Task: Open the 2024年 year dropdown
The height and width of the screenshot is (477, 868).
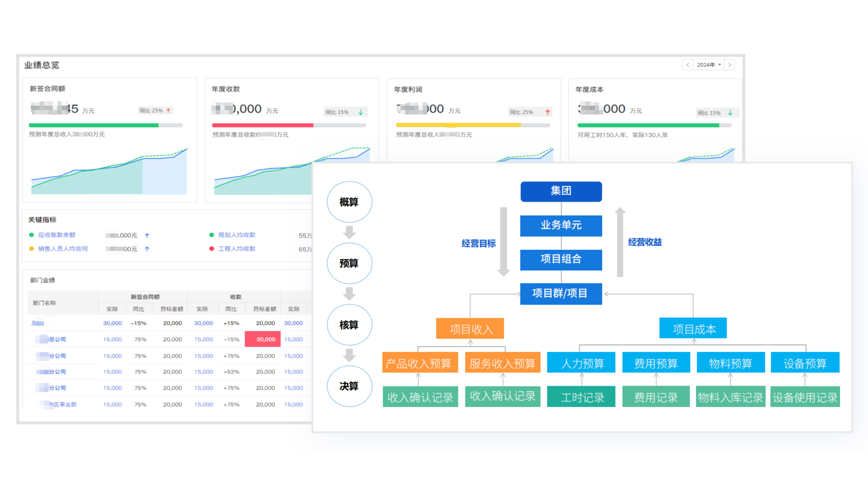Action: pyautogui.click(x=708, y=65)
